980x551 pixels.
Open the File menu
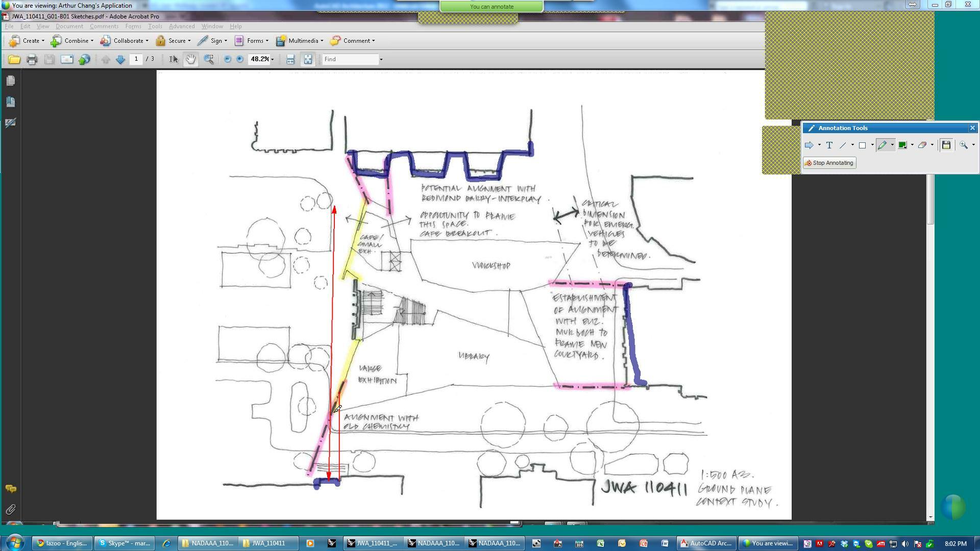9,27
